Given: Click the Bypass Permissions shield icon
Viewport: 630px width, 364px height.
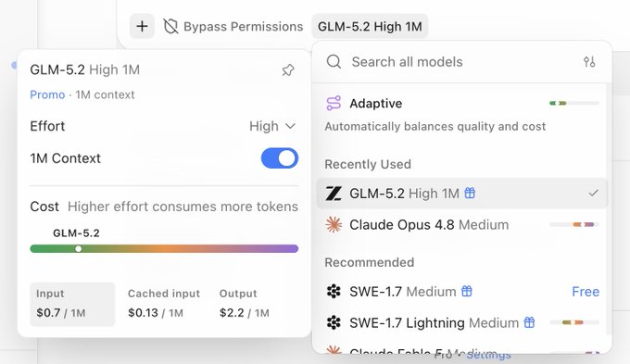Looking at the screenshot, I should pyautogui.click(x=170, y=27).
